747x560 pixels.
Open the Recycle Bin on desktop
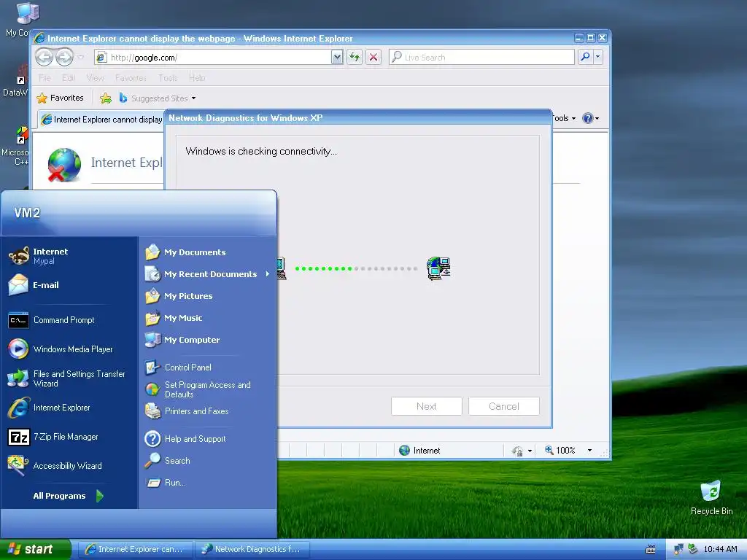pos(712,497)
